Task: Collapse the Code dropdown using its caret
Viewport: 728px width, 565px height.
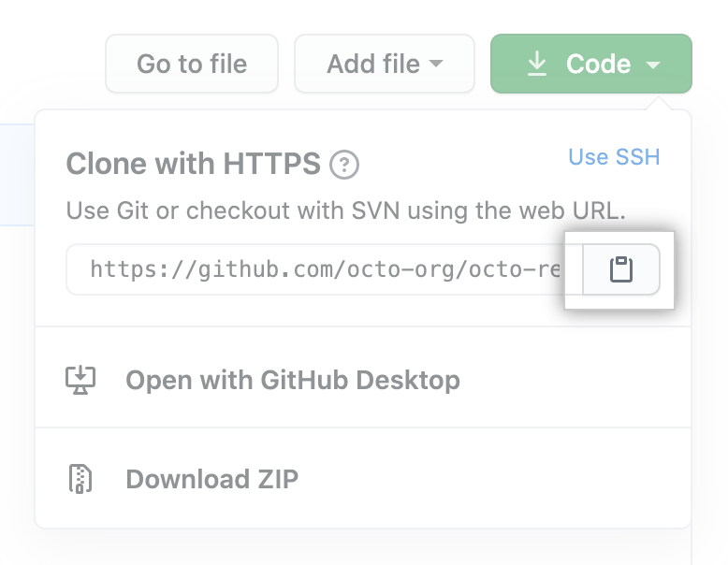Action: [653, 65]
